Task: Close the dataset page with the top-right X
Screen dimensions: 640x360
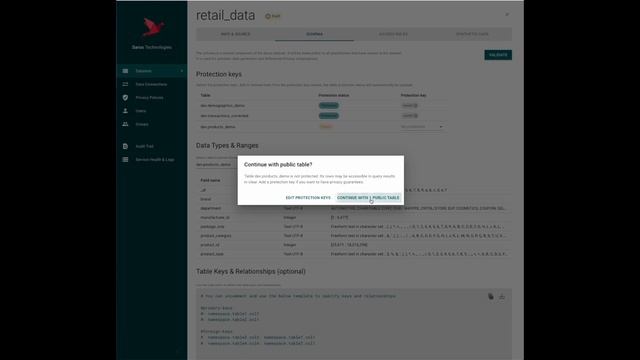Action: [x=507, y=15]
